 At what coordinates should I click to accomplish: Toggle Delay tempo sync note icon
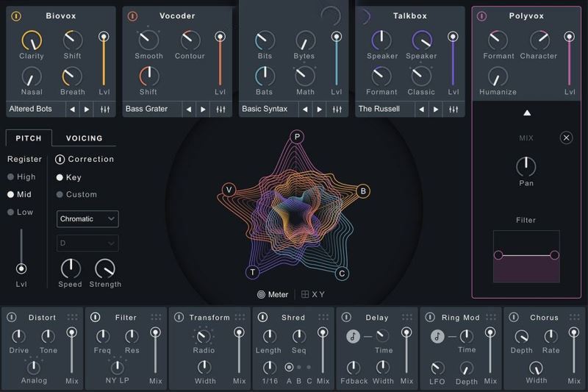click(353, 336)
